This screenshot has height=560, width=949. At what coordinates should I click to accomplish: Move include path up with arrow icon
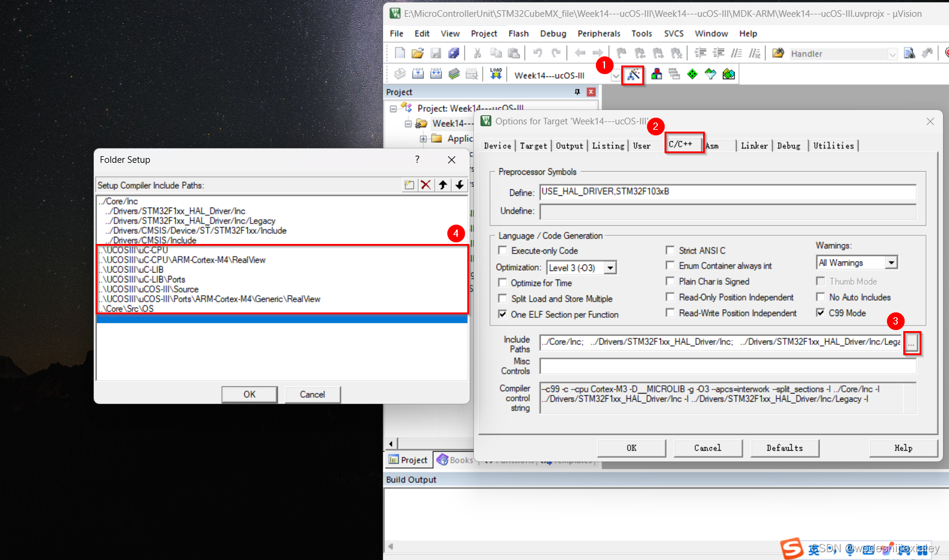[x=443, y=185]
